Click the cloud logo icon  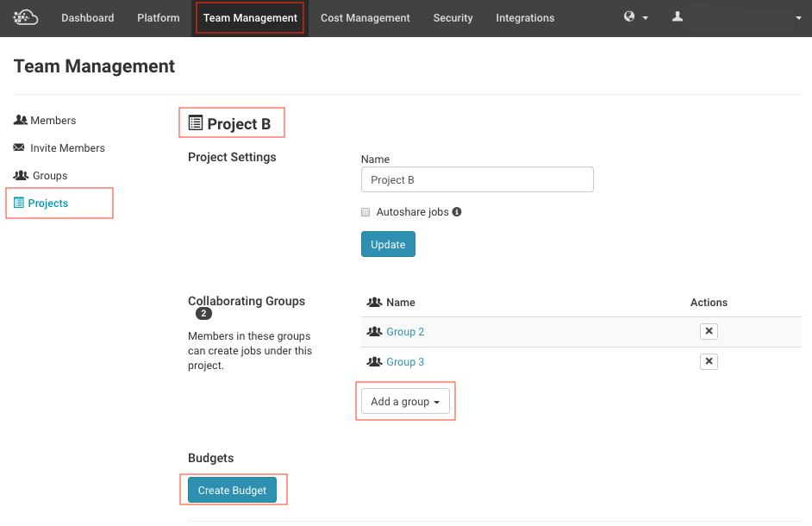coord(26,17)
